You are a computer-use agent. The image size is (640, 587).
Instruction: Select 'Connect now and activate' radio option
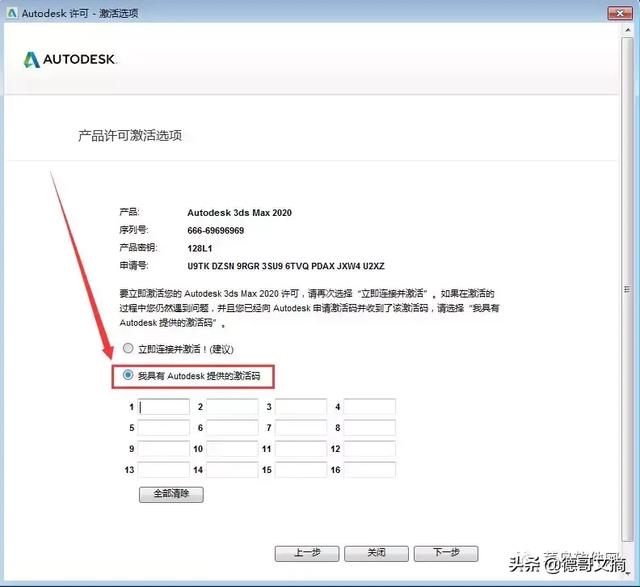tap(128, 348)
